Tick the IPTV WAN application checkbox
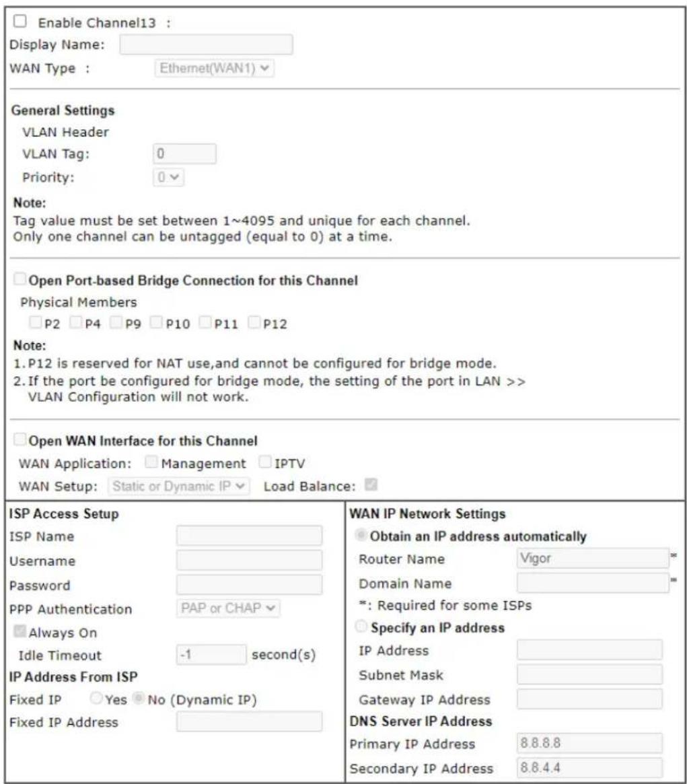This screenshot has width=687, height=784. click(264, 462)
